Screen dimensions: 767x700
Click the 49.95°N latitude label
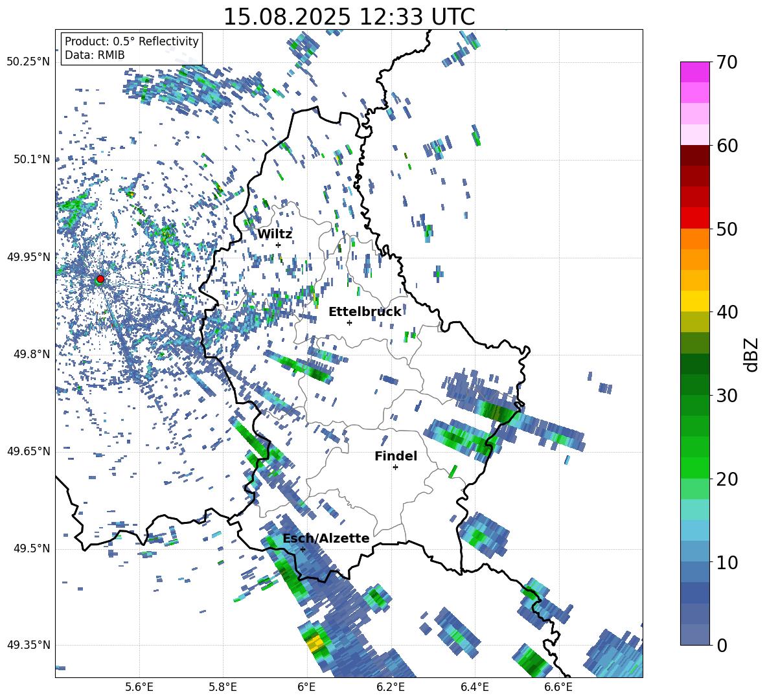pyautogui.click(x=29, y=256)
